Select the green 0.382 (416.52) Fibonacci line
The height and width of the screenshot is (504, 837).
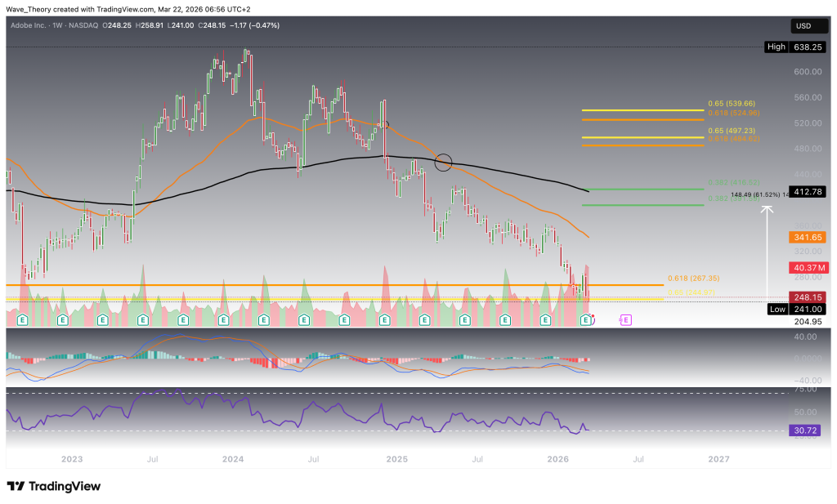coord(642,189)
